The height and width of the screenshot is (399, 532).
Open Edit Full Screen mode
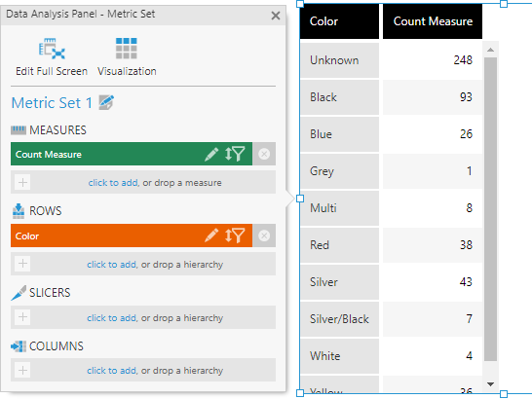(x=52, y=57)
